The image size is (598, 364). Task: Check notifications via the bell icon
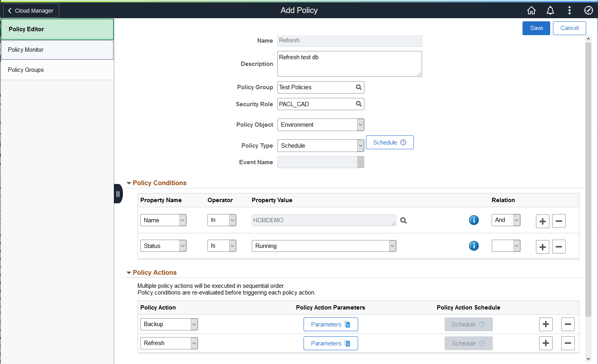point(550,10)
